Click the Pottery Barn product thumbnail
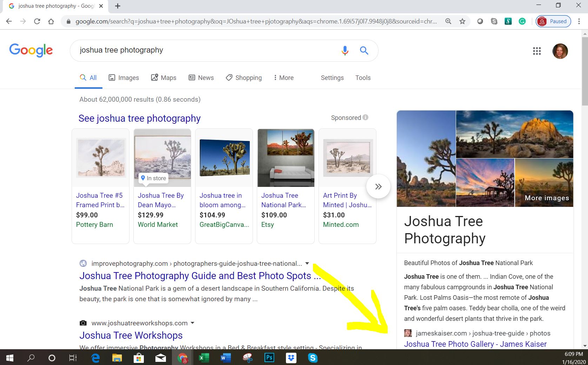 101,158
